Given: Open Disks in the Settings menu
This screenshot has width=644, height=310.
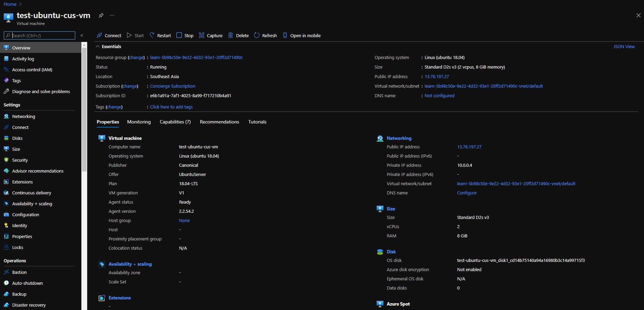Looking at the screenshot, I should click(x=17, y=138).
